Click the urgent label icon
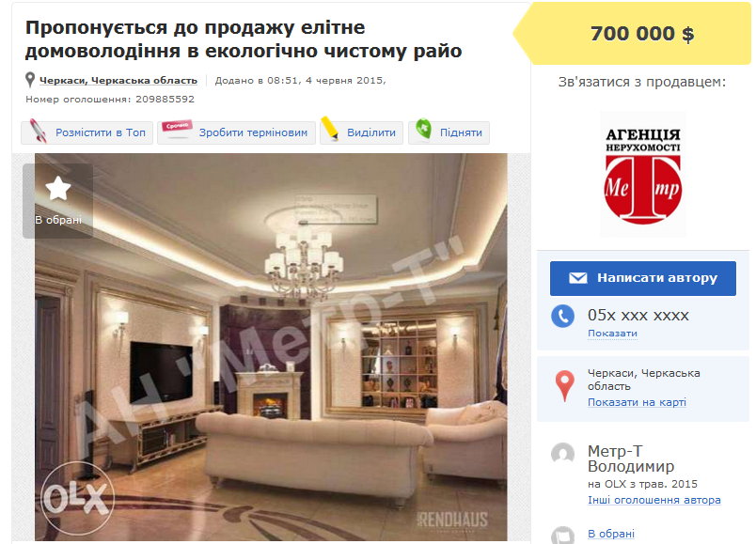Screen dimensions: 756x544 [x=177, y=128]
